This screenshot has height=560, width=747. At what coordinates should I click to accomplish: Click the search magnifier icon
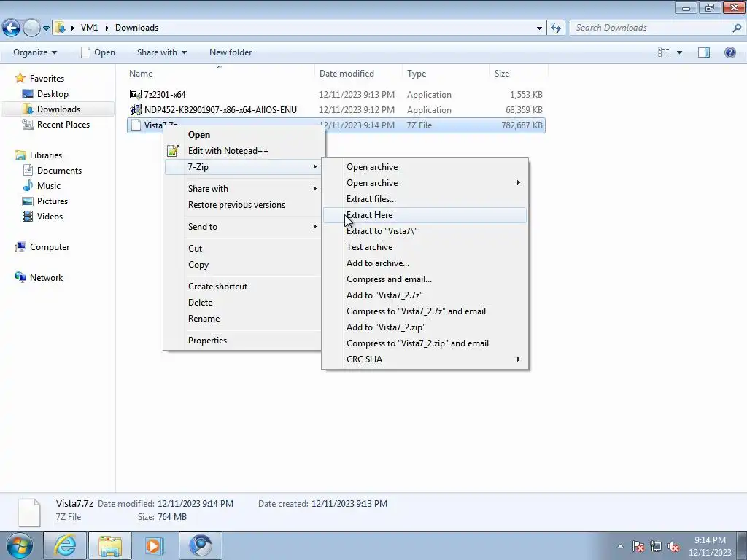point(737,28)
